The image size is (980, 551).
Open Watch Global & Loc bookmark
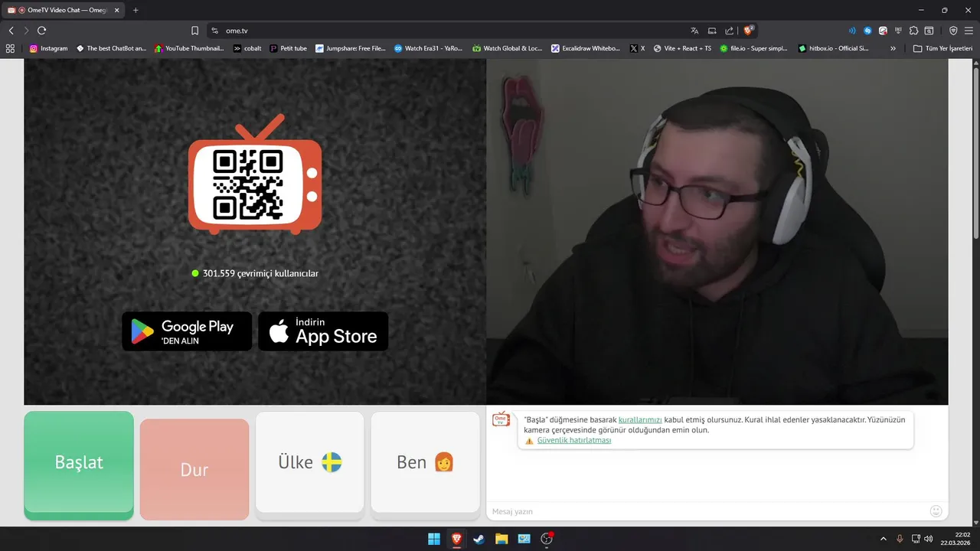tap(507, 48)
